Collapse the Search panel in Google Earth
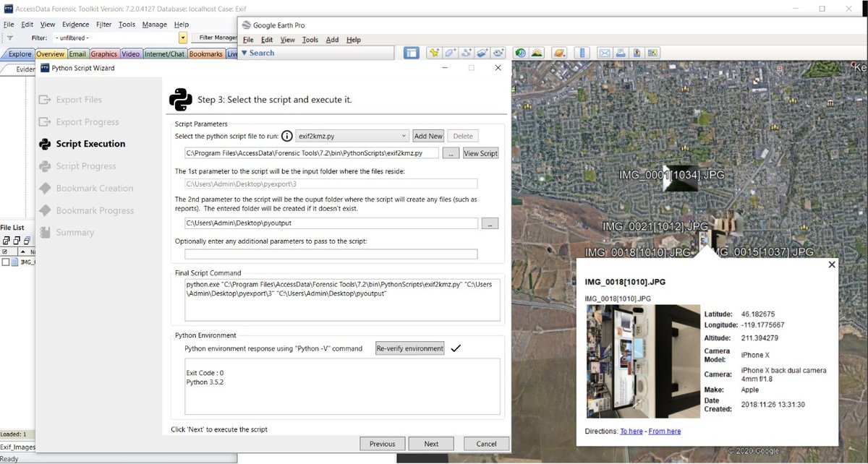This screenshot has height=464, width=868. (x=244, y=53)
